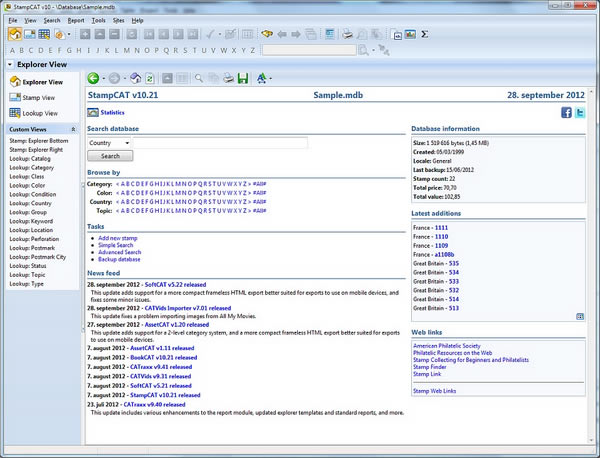
Task: Click the Twitter icon
Action: [x=580, y=113]
